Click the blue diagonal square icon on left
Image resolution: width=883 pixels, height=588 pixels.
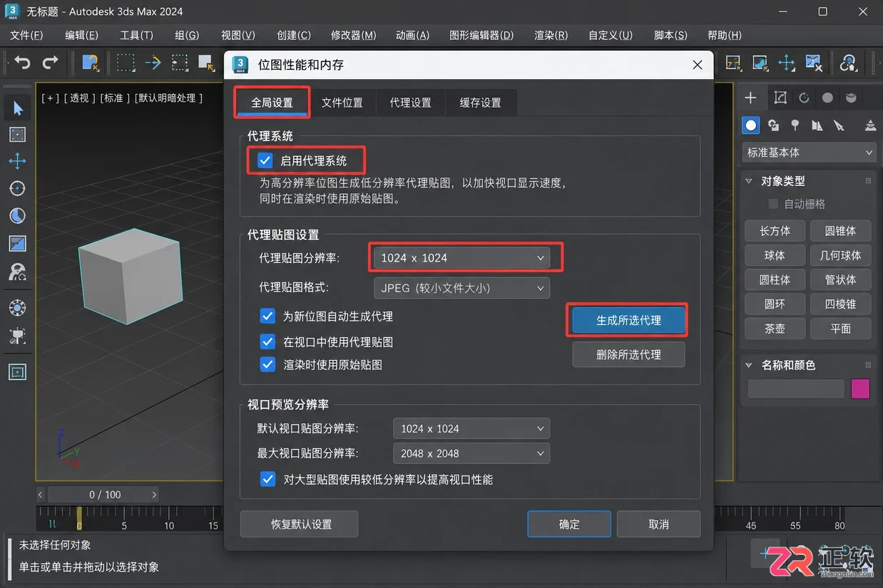pyautogui.click(x=18, y=243)
